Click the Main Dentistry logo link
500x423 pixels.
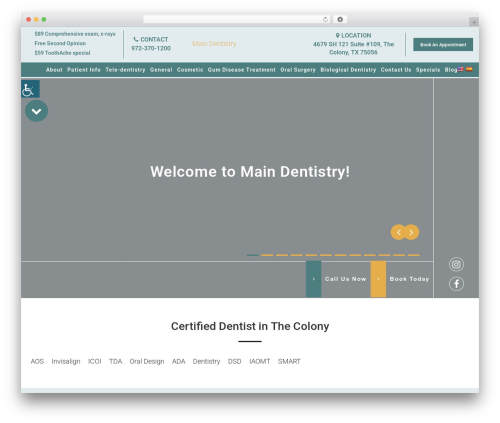click(x=214, y=44)
